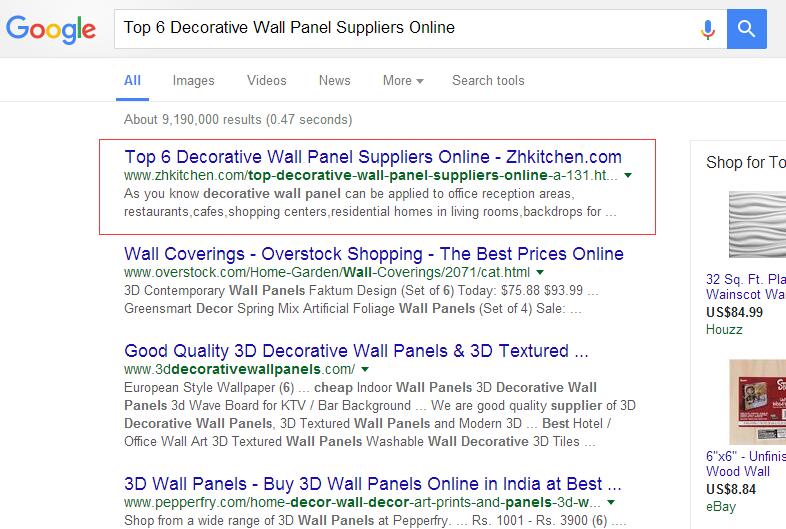Screen dimensions: 786x529
Task: Click the www.zhkitchen.com green URL text
Action: click(370, 175)
